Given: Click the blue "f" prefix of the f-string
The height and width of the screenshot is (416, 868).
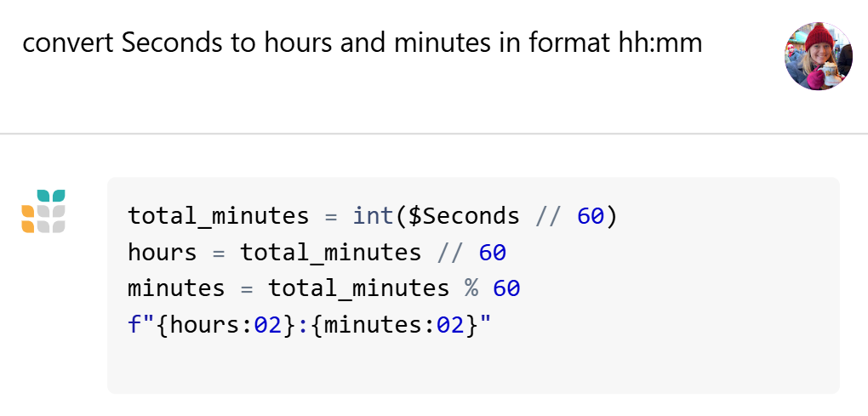Looking at the screenshot, I should 134,324.
